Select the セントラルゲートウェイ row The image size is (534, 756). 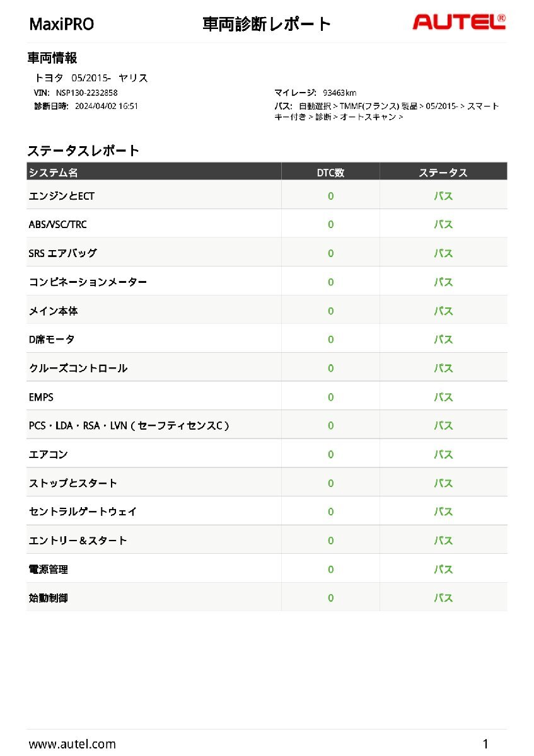point(83,512)
